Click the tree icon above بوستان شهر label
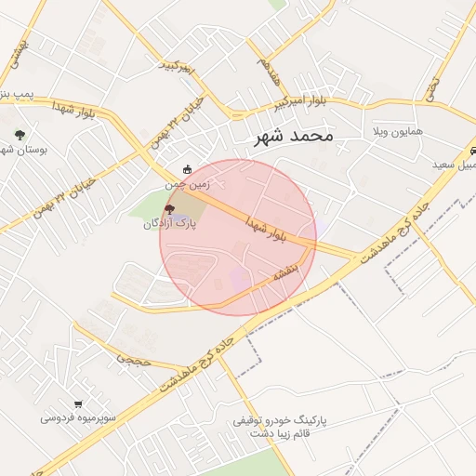The height and width of the screenshot is (476, 476). click(x=20, y=135)
